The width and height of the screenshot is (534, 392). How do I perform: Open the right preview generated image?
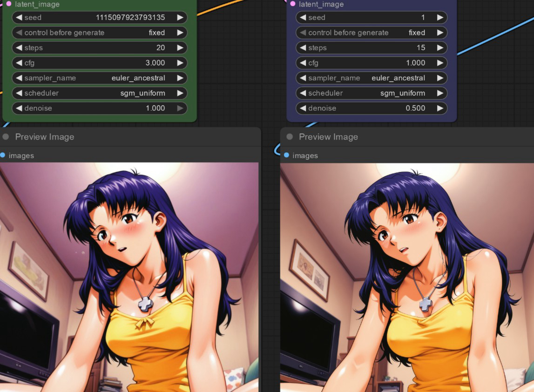(407, 277)
